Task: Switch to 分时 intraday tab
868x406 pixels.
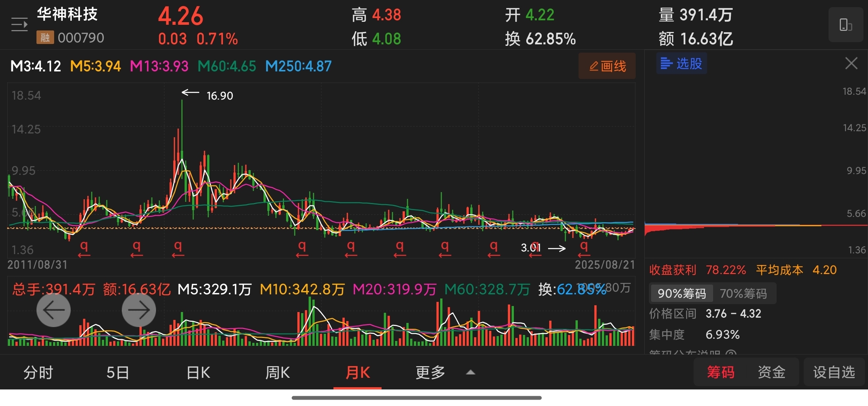Action: click(x=38, y=373)
